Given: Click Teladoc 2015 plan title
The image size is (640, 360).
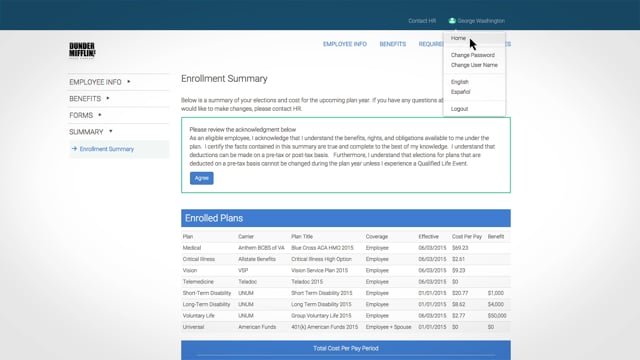Looking at the screenshot, I should point(307,282).
